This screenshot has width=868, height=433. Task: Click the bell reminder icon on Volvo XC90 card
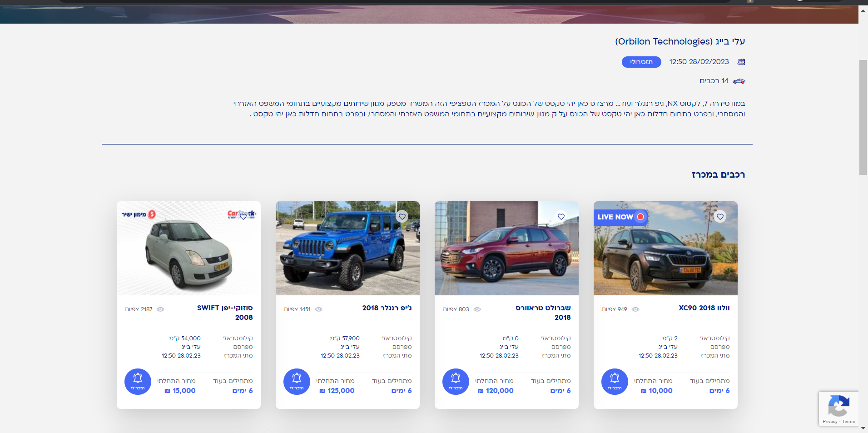point(615,382)
